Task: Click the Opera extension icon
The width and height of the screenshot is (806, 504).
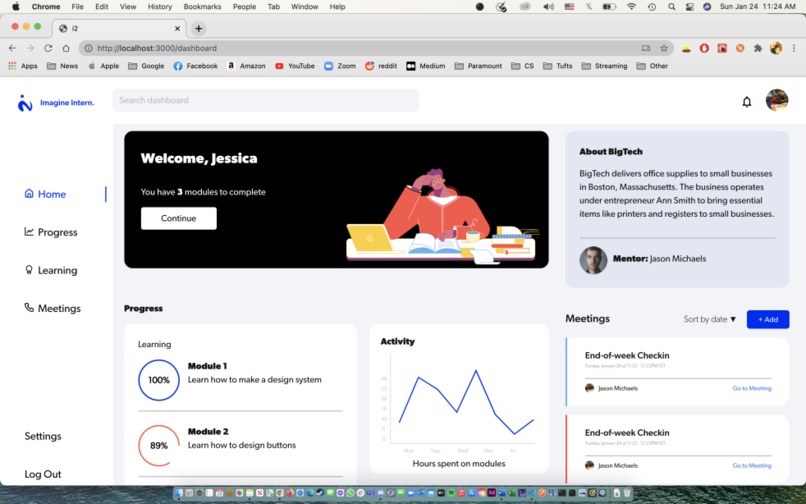Action: pyautogui.click(x=704, y=48)
